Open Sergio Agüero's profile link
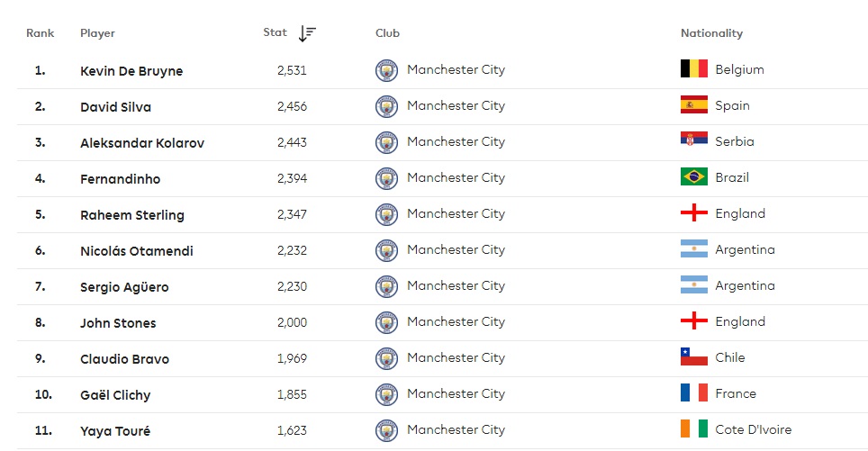868x451 pixels. 124,287
